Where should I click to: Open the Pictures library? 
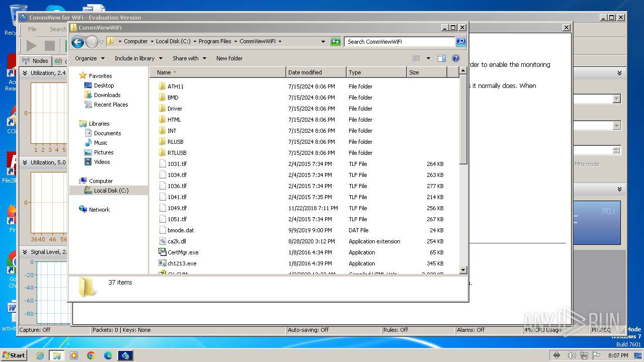click(x=104, y=152)
